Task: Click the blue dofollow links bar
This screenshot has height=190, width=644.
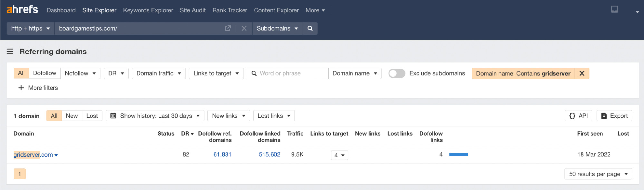Action: pyautogui.click(x=458, y=155)
